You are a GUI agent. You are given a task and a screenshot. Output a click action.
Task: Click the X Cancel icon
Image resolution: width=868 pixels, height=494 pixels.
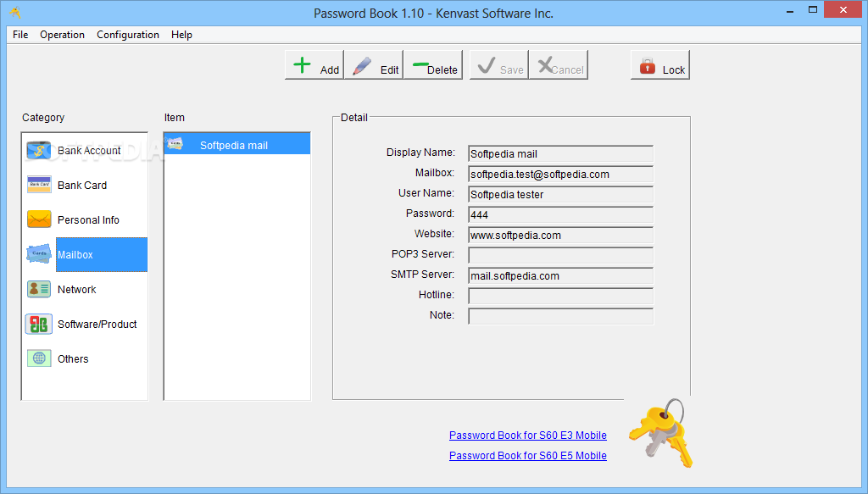pyautogui.click(x=545, y=64)
